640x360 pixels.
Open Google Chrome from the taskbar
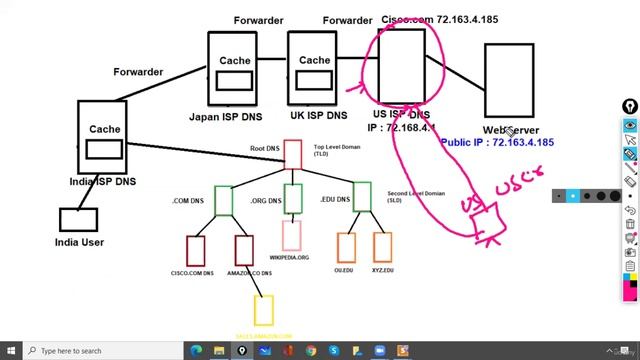click(x=311, y=351)
